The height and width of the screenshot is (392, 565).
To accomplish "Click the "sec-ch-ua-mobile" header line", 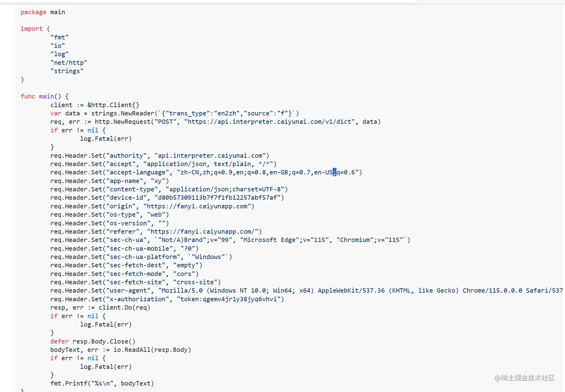I will (124, 248).
